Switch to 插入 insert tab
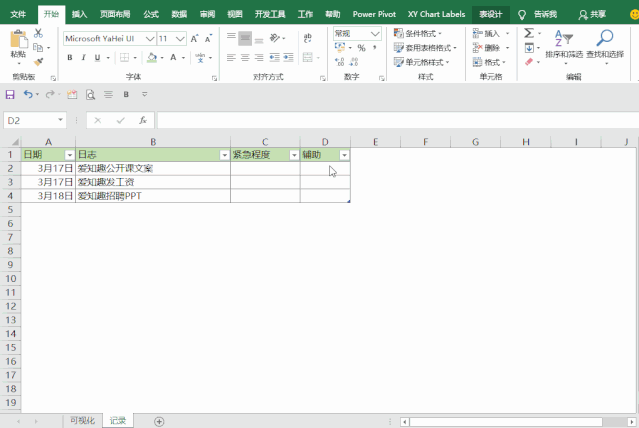Image resolution: width=639 pixels, height=428 pixels. pos(79,14)
